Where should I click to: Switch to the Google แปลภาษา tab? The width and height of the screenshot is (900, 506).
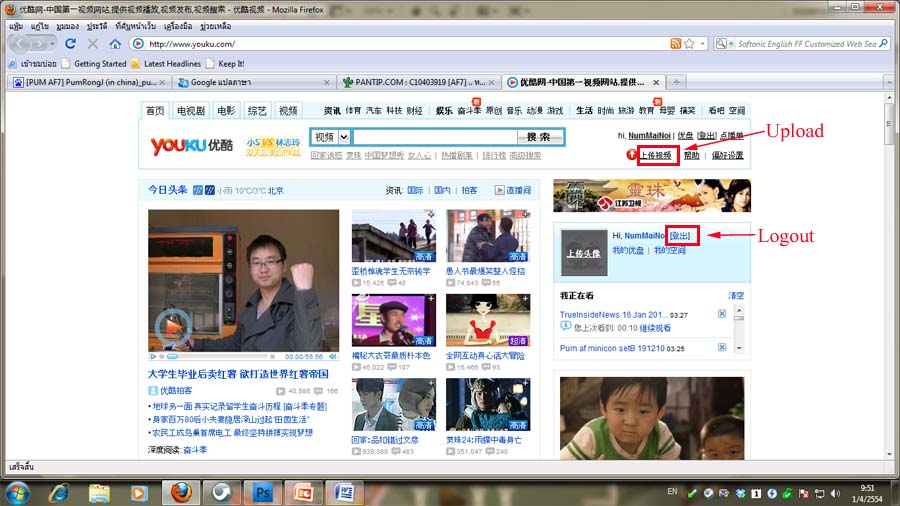(253, 83)
